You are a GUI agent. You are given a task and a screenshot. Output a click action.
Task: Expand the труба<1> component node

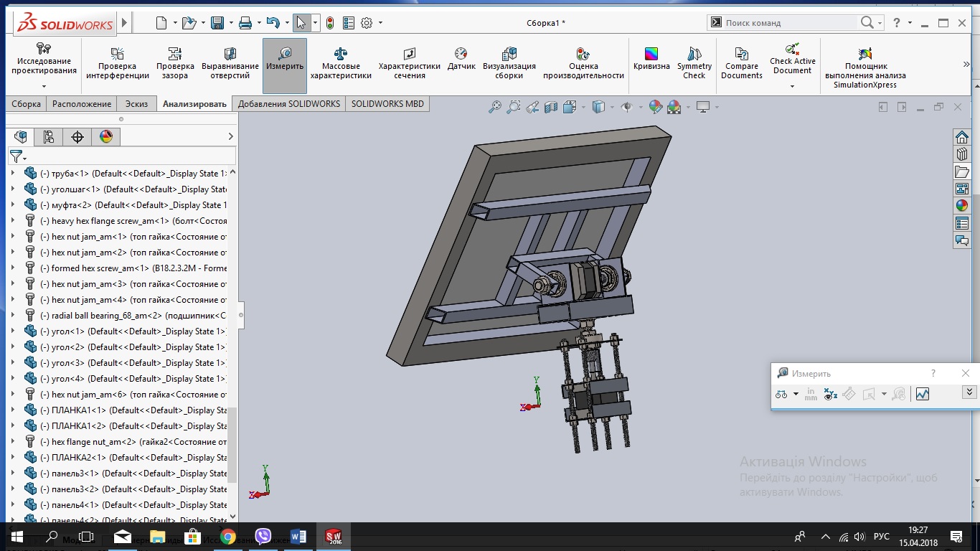[x=12, y=174]
